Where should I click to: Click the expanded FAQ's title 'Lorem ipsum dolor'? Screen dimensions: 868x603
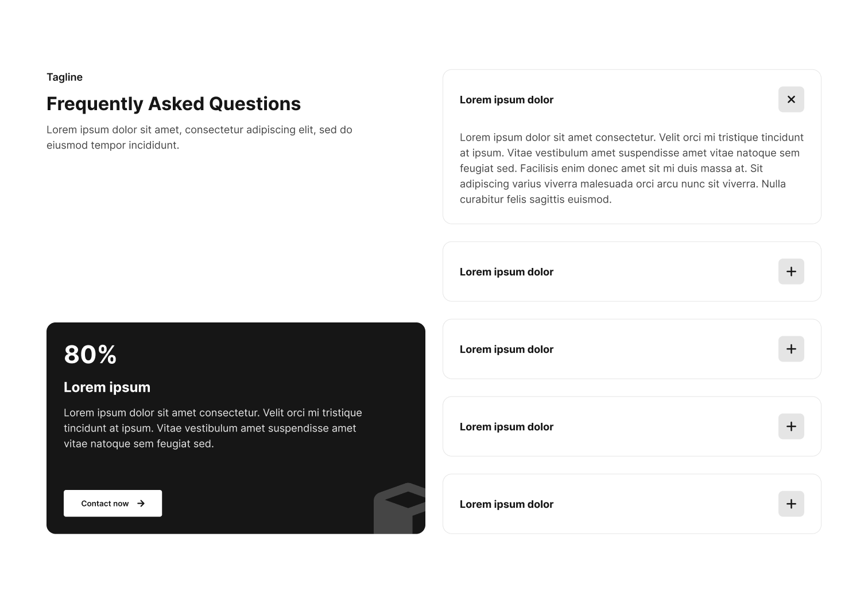click(x=506, y=100)
